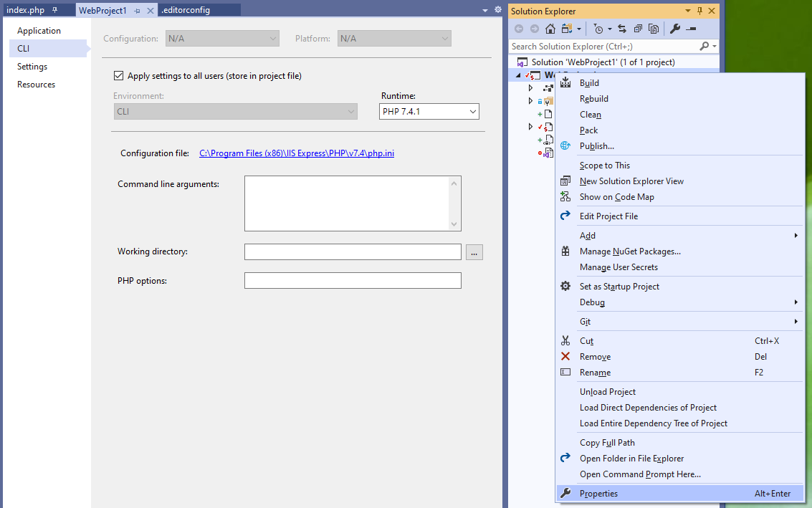Open the php.ini configuration file link
812x508 pixels.
point(296,153)
